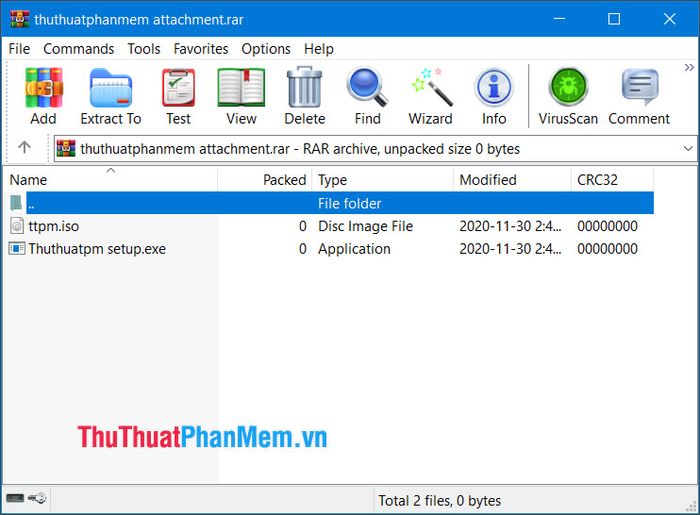Click the WinRAR icon in title bar

pos(20,19)
